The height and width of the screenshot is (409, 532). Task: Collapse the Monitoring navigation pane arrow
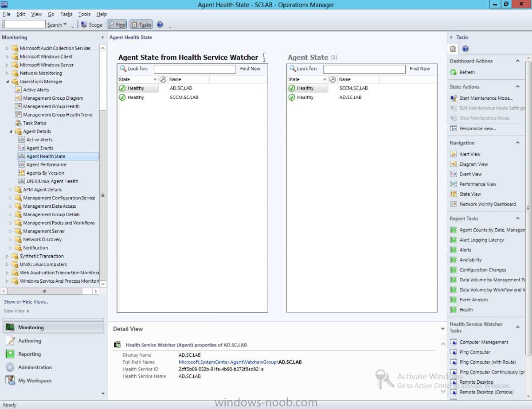coord(102,37)
